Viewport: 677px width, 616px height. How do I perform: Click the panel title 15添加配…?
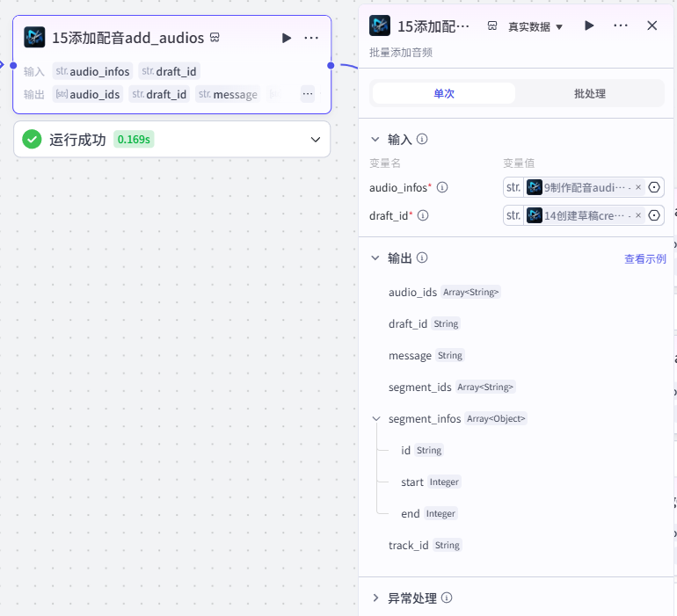pos(433,26)
